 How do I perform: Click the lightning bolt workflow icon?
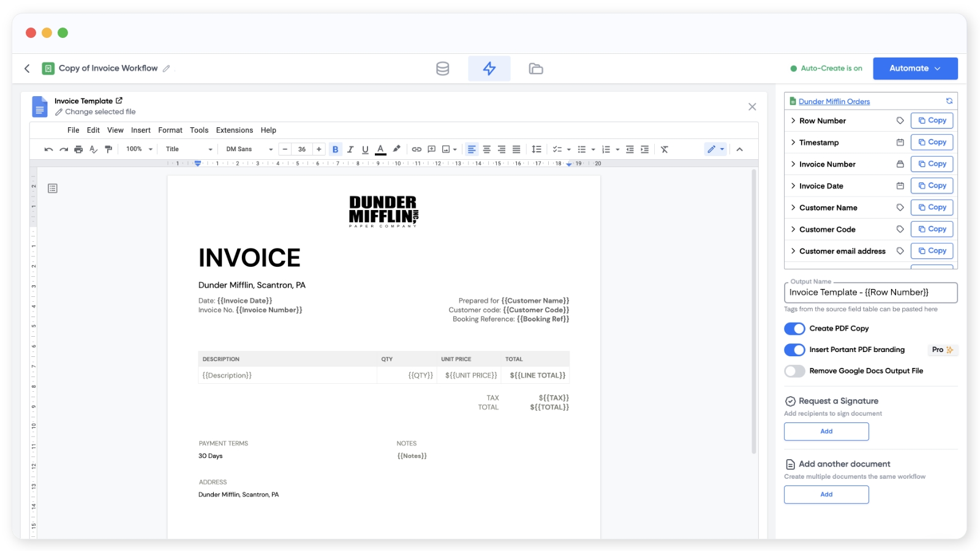pos(489,69)
